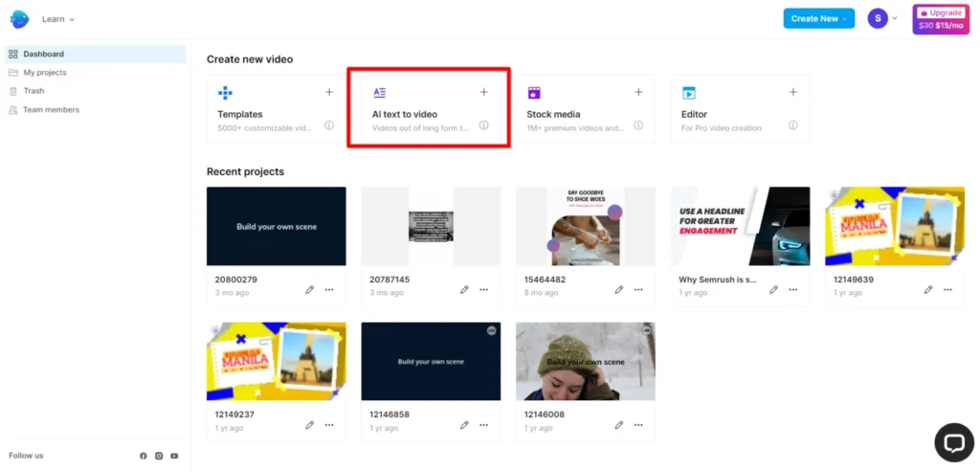This screenshot has width=980, height=472.
Task: Open more options for project 20800279
Action: (329, 289)
